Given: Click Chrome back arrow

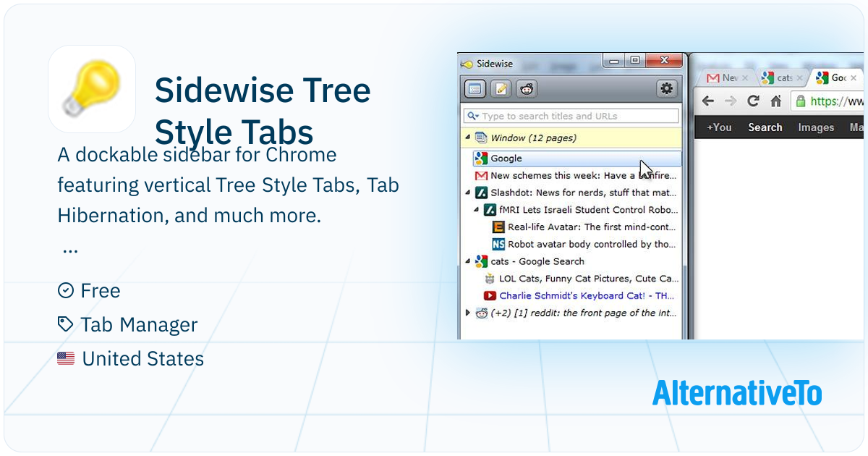Looking at the screenshot, I should 708,101.
